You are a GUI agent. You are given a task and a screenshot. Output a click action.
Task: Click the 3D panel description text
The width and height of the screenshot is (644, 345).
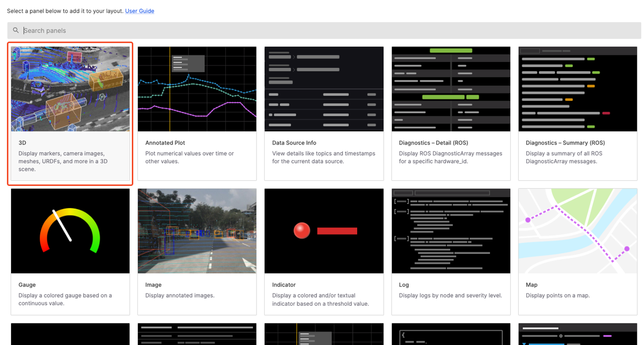tap(63, 162)
